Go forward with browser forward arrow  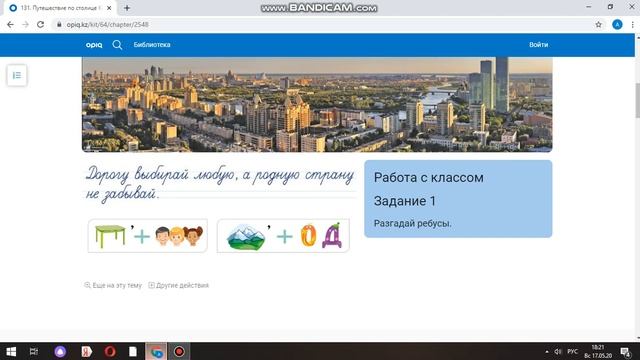click(x=25, y=24)
